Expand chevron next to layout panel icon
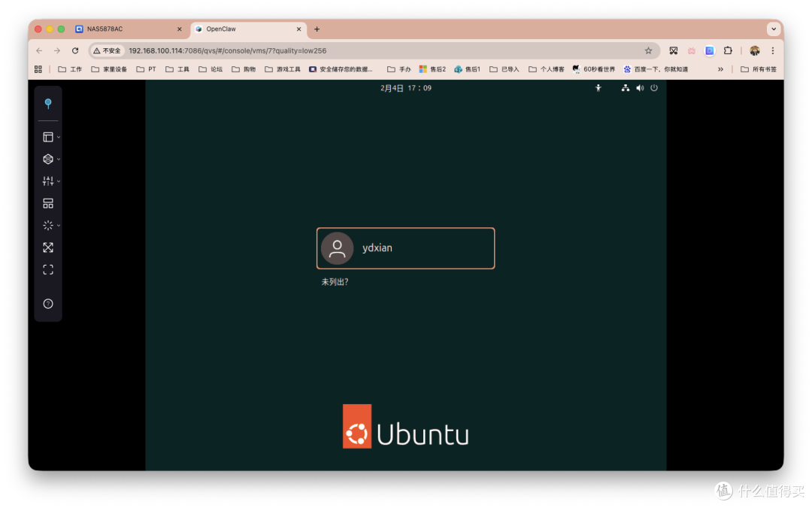This screenshot has height=508, width=812. (59, 138)
